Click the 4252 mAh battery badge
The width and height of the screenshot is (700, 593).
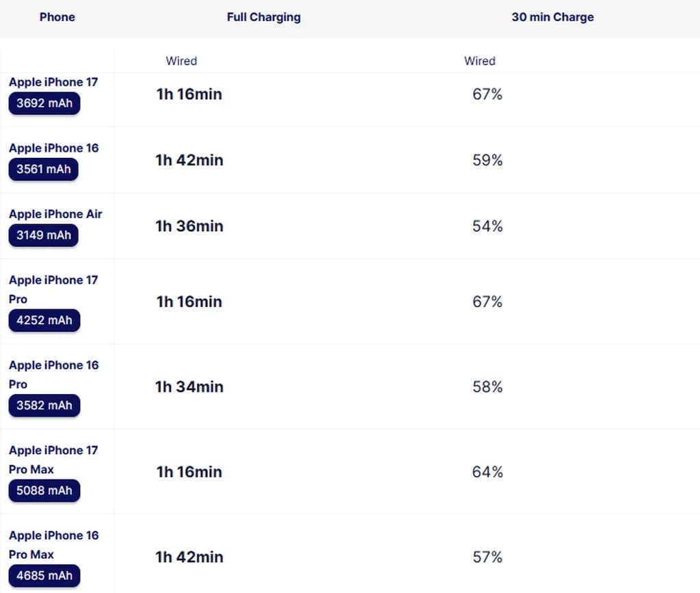(44, 321)
